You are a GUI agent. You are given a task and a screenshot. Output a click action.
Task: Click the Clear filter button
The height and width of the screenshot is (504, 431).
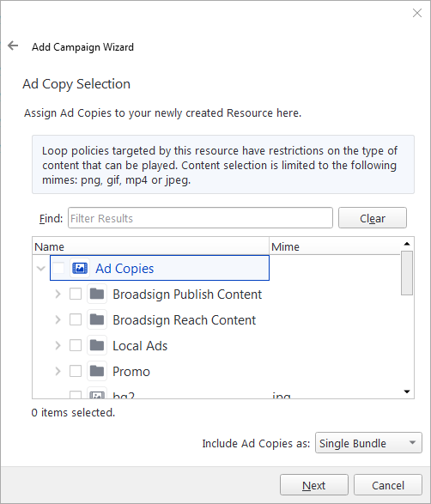[372, 218]
